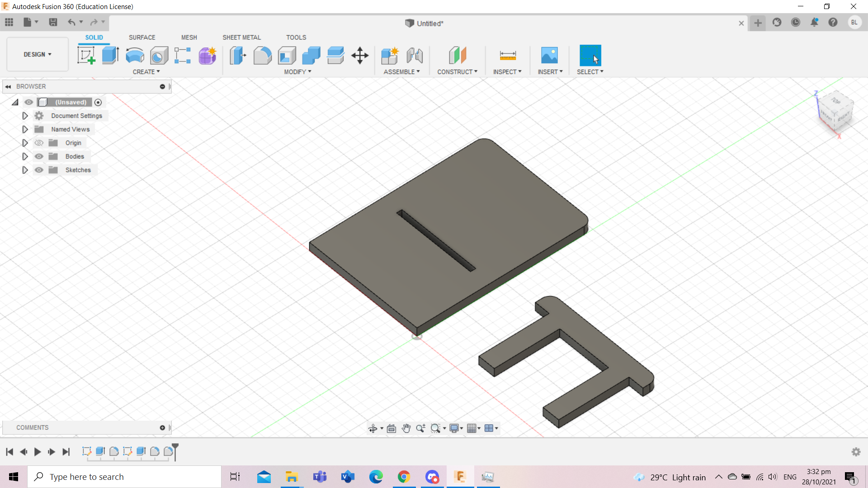The width and height of the screenshot is (868, 488).
Task: Open the DESIGN workspace dropdown
Action: pyautogui.click(x=38, y=54)
